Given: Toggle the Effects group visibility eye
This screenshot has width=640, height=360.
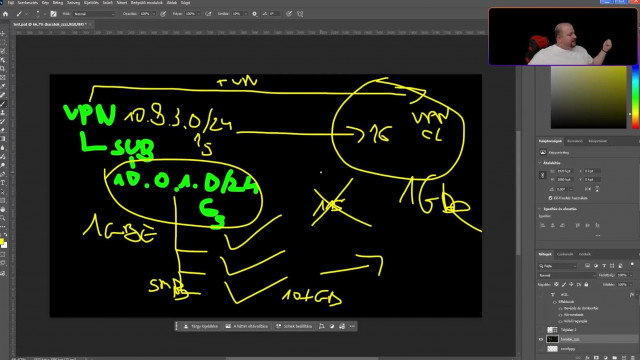Looking at the screenshot, I should 554,302.
